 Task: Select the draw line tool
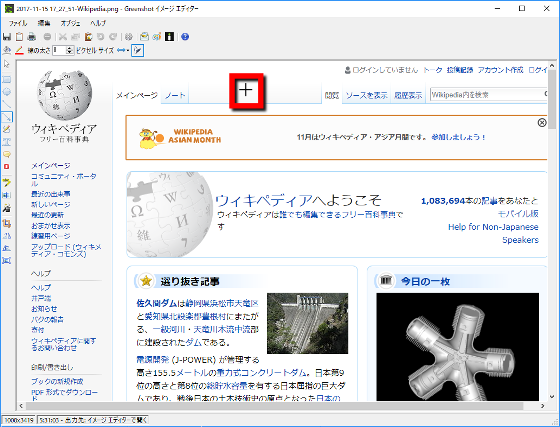(7, 104)
